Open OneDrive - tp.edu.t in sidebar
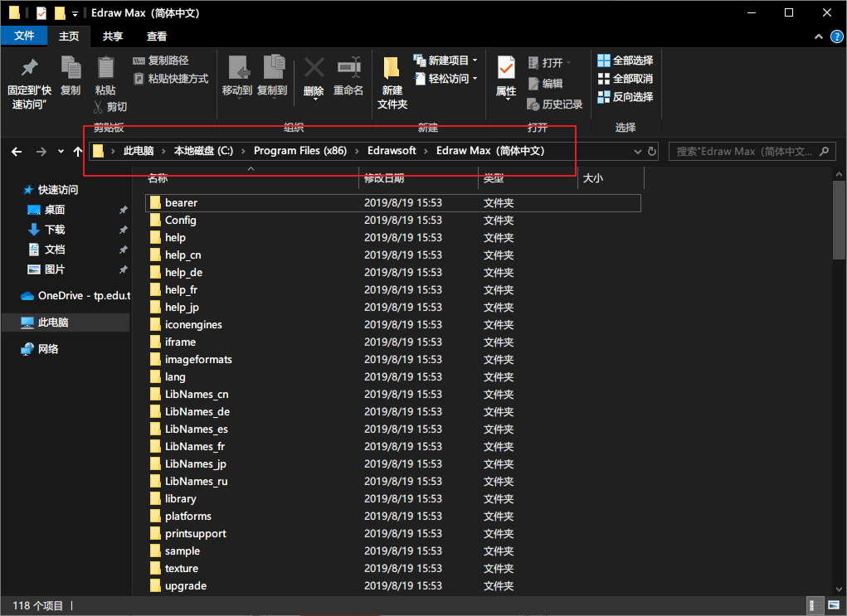This screenshot has width=847, height=616. coord(75,296)
